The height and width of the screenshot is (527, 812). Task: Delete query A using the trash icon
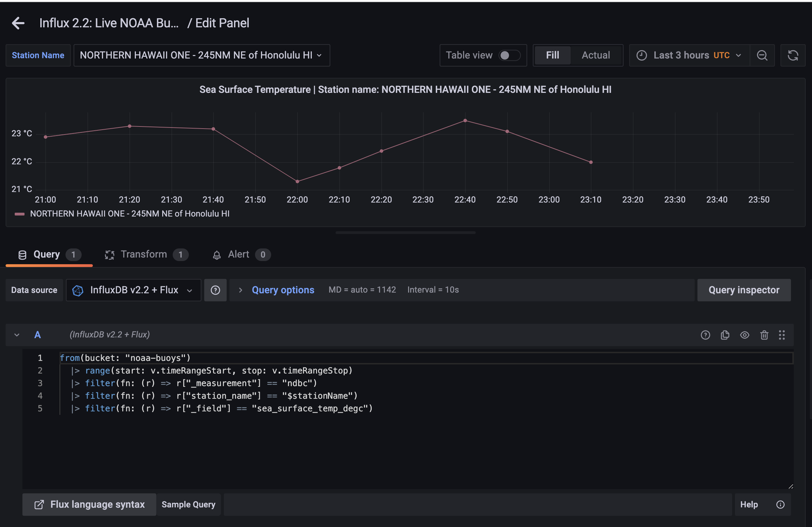(764, 335)
